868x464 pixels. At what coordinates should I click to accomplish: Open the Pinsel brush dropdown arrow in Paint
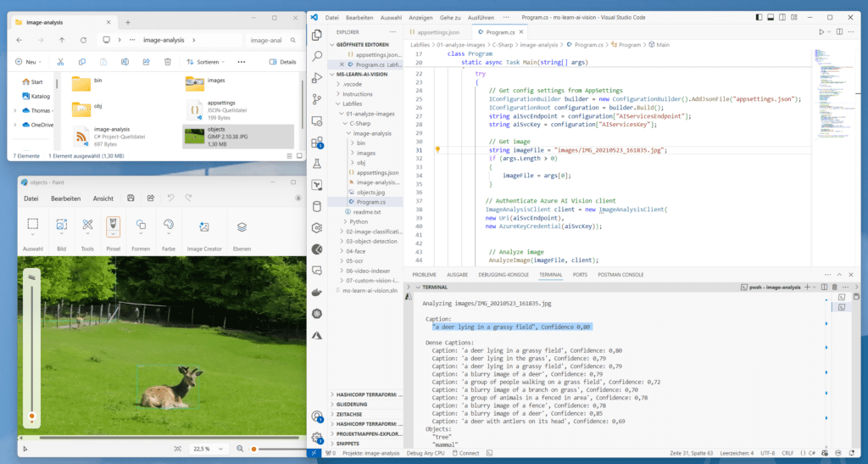(x=113, y=235)
